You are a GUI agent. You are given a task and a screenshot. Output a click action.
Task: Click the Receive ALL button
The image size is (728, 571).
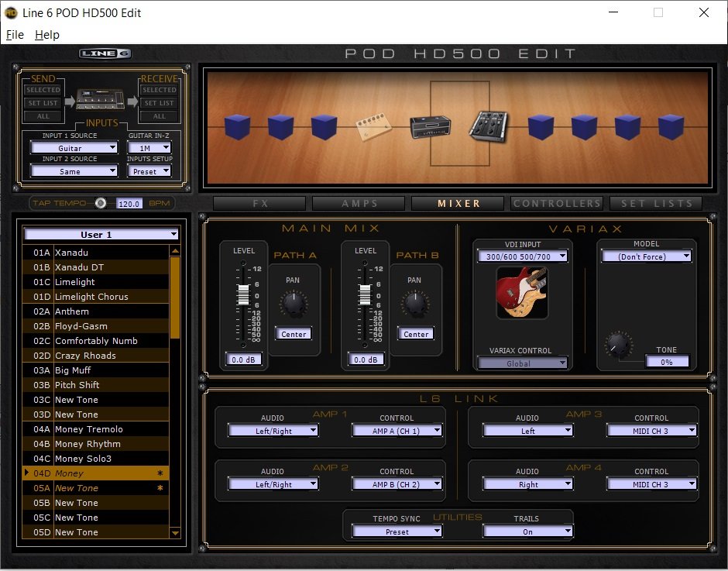(159, 116)
